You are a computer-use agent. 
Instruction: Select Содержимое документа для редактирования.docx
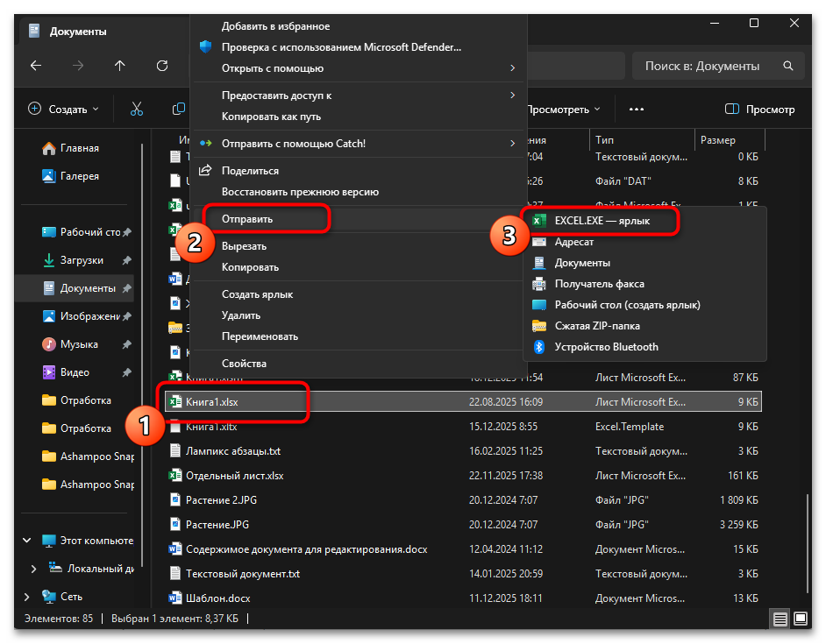pyautogui.click(x=463, y=549)
